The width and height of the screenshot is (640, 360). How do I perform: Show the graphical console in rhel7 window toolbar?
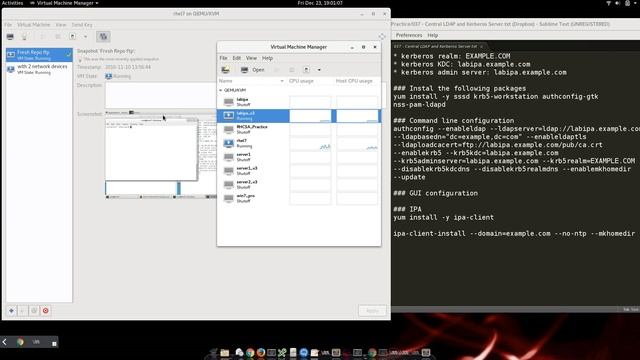(10, 37)
